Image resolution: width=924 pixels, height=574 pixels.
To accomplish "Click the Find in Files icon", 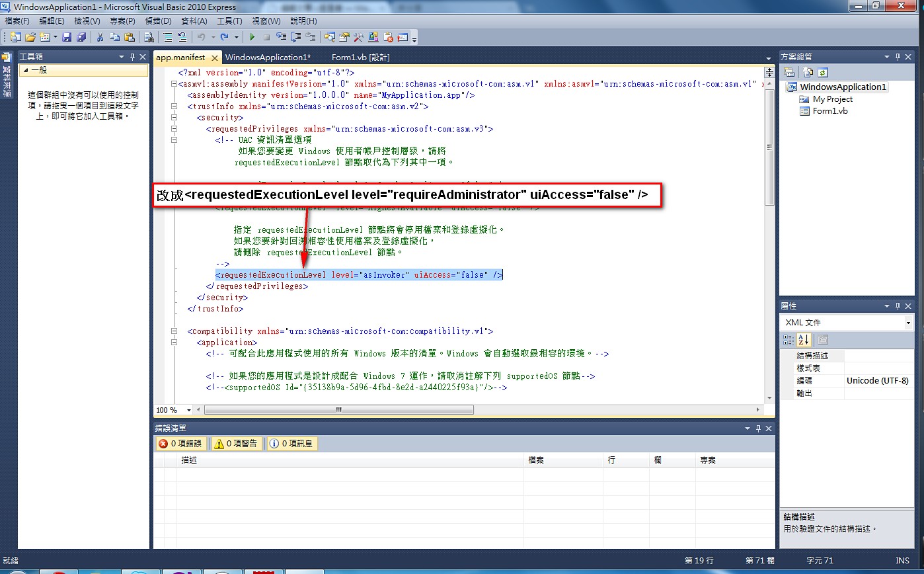I will pyautogui.click(x=149, y=37).
